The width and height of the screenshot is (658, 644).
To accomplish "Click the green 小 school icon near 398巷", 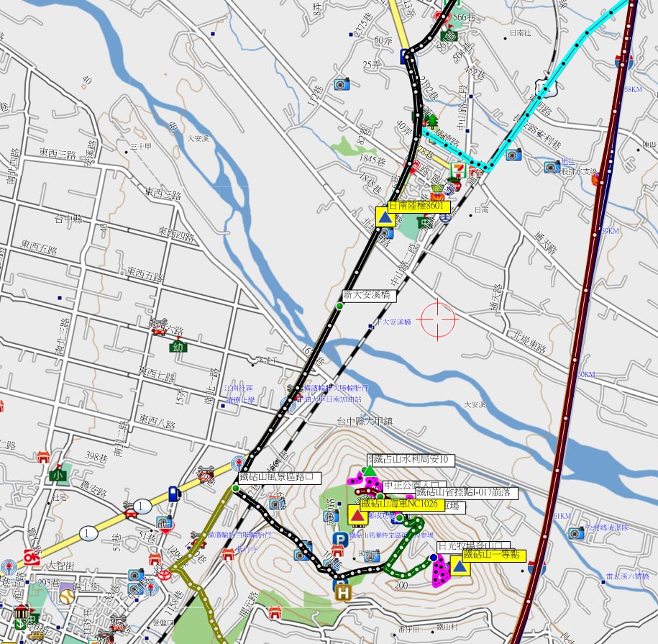I will [x=57, y=475].
